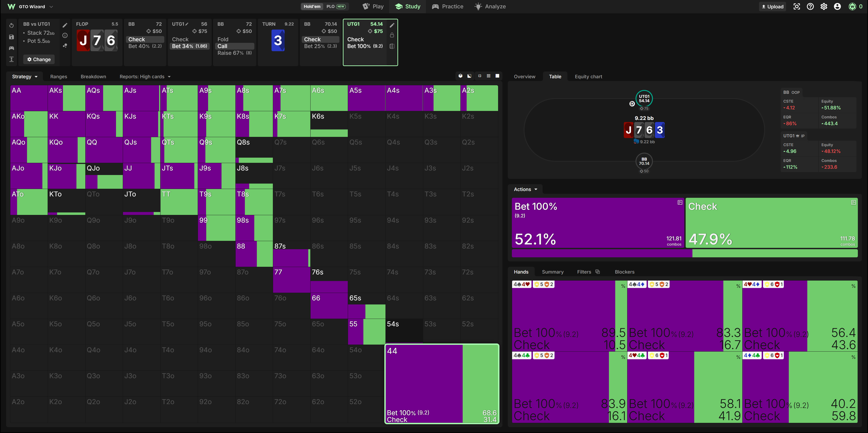The height and width of the screenshot is (433, 868).
Task: Toggle PLO game mode
Action: (336, 6)
